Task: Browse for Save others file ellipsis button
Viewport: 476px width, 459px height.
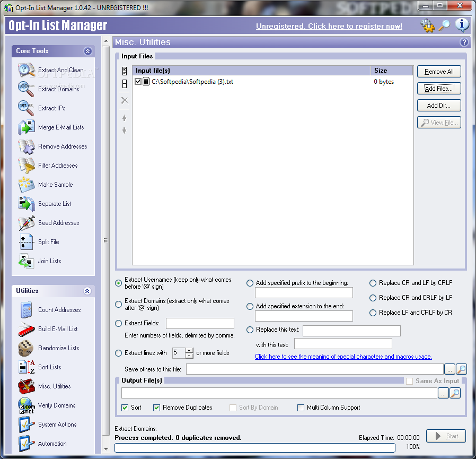Action: click(x=449, y=369)
